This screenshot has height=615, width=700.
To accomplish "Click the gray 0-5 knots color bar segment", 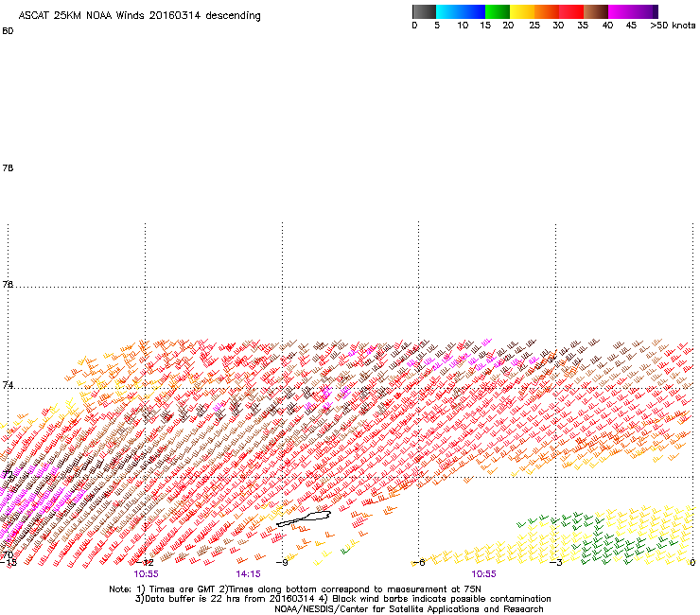I will pyautogui.click(x=424, y=11).
